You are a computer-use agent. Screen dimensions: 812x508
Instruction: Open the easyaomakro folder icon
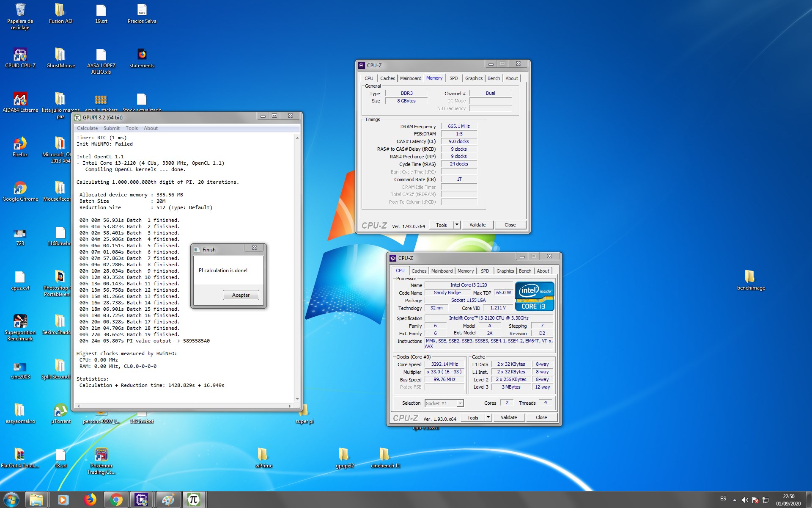[20, 413]
